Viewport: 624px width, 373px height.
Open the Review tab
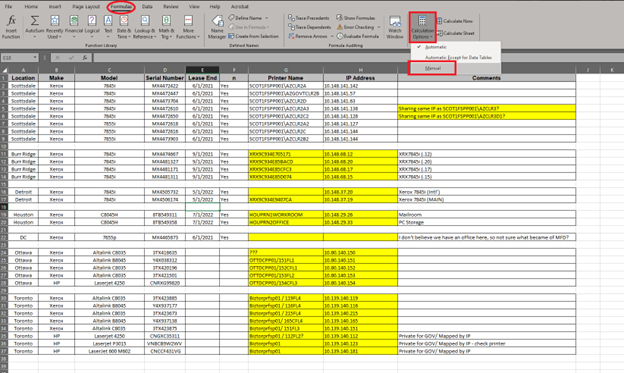(x=171, y=7)
